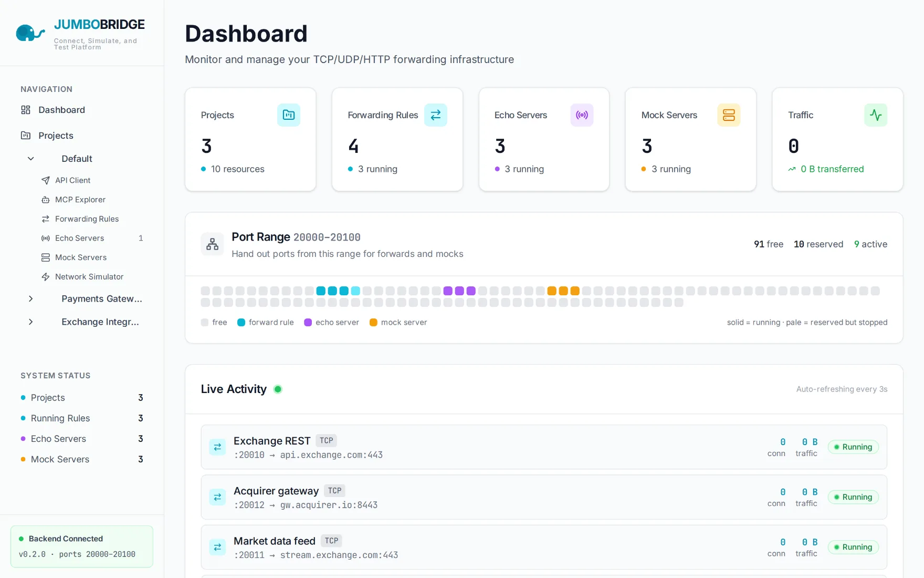Viewport: 924px width, 578px height.
Task: Click the Projects card folder icon
Action: 289,115
